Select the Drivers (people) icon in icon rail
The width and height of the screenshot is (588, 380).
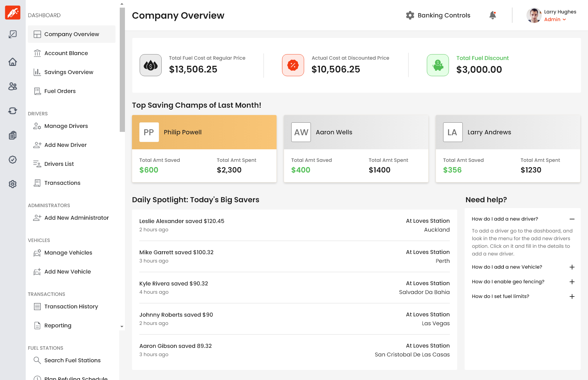[13, 86]
